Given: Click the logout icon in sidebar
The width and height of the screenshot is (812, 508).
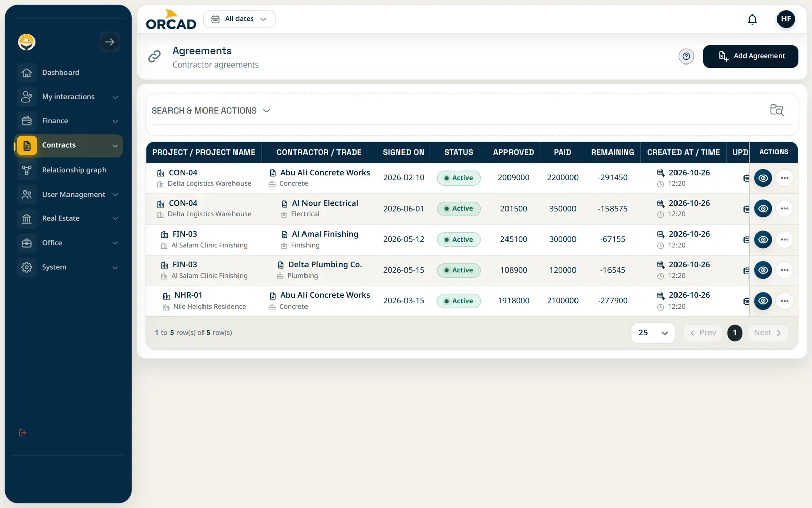Looking at the screenshot, I should [22, 433].
